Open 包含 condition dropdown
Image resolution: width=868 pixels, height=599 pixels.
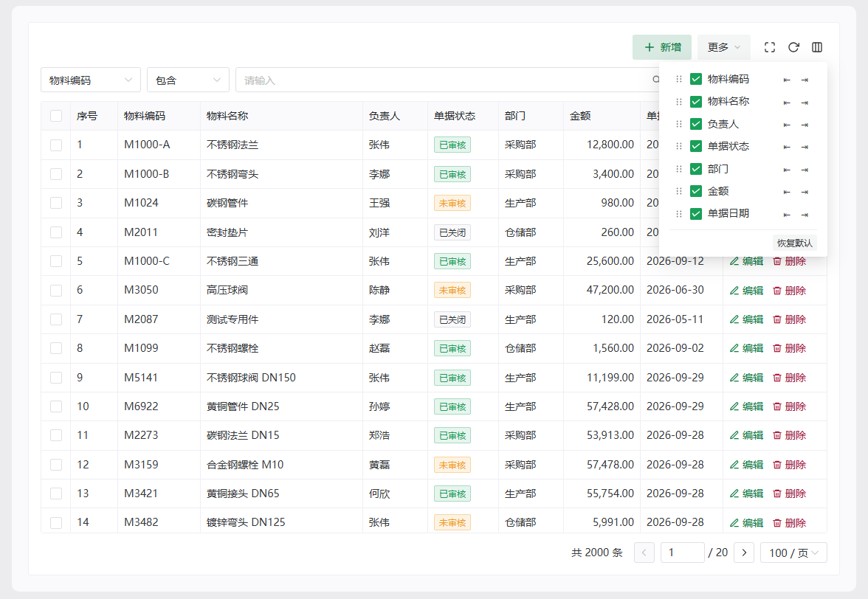(188, 80)
